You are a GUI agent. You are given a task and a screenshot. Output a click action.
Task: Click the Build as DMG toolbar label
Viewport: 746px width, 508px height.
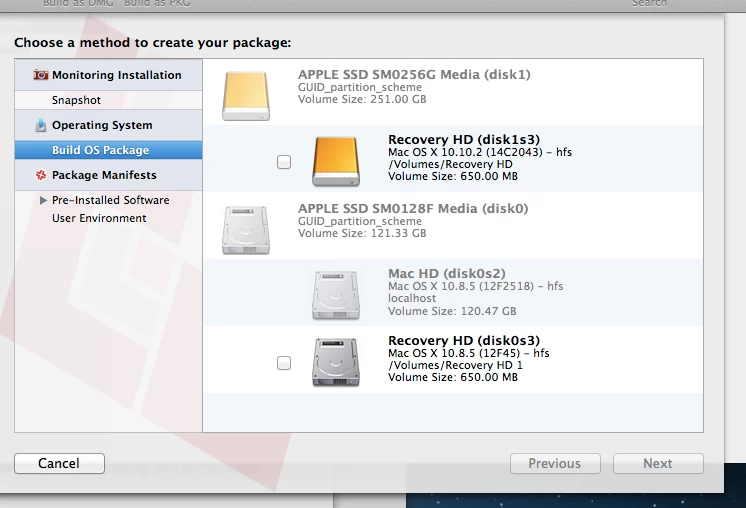[x=78, y=3]
